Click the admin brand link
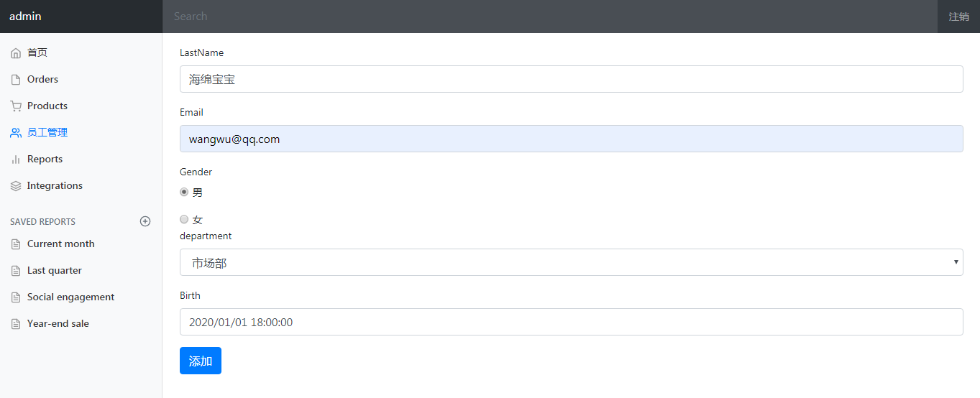 coord(25,16)
